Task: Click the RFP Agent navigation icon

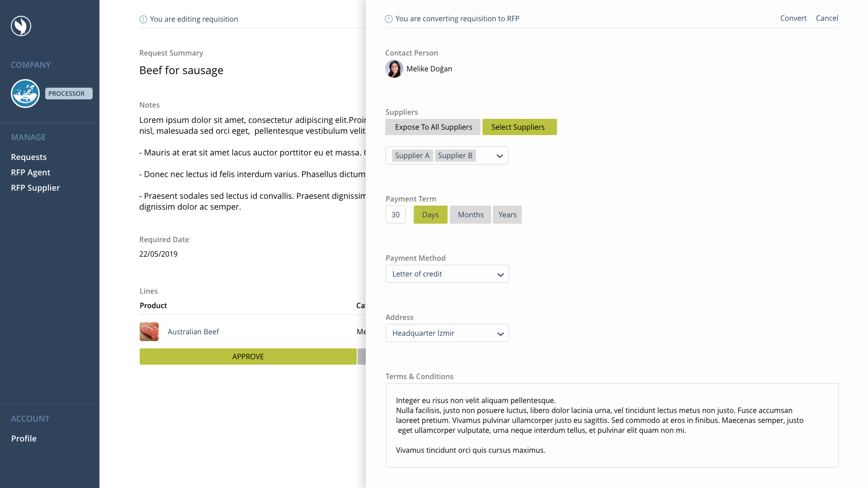Action: pos(30,172)
